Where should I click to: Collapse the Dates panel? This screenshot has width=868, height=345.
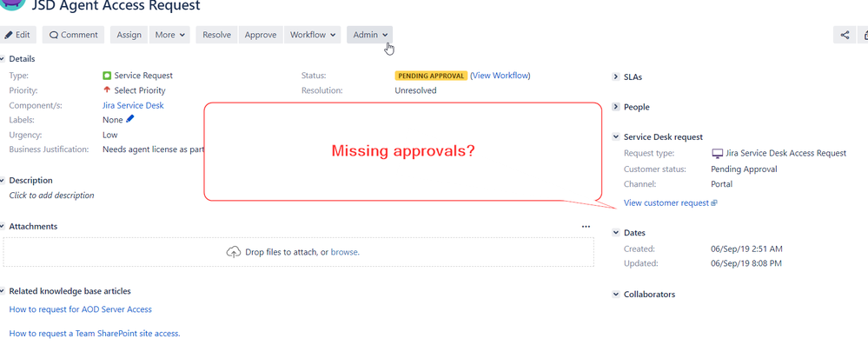pos(615,233)
